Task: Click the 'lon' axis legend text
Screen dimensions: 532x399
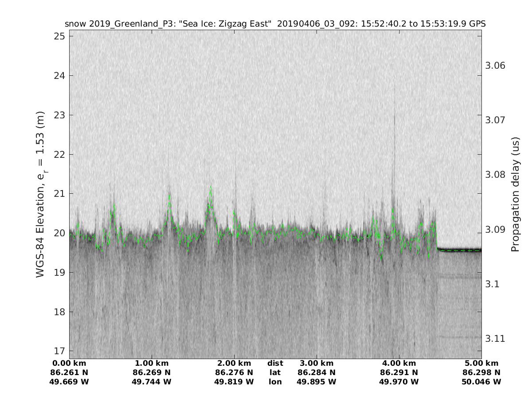Action: point(275,382)
